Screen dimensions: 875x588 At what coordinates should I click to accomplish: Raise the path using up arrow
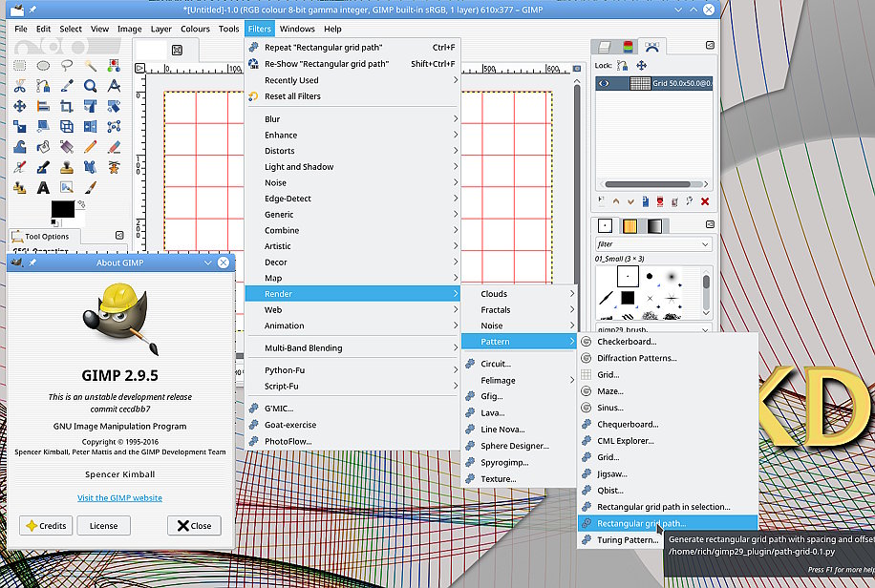tap(616, 201)
